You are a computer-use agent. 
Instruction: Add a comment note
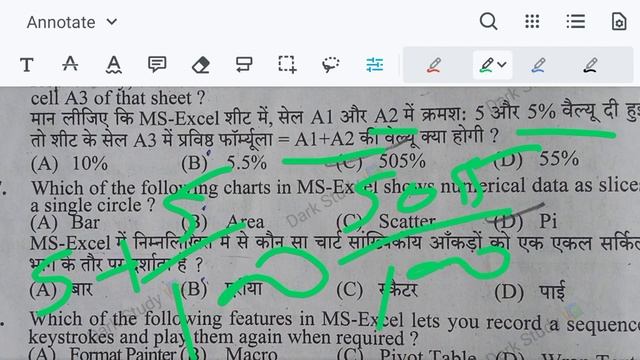(157, 64)
